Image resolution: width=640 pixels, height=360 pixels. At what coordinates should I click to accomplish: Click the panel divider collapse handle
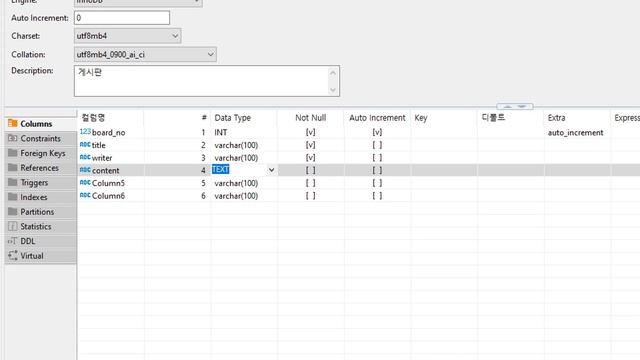(515, 107)
